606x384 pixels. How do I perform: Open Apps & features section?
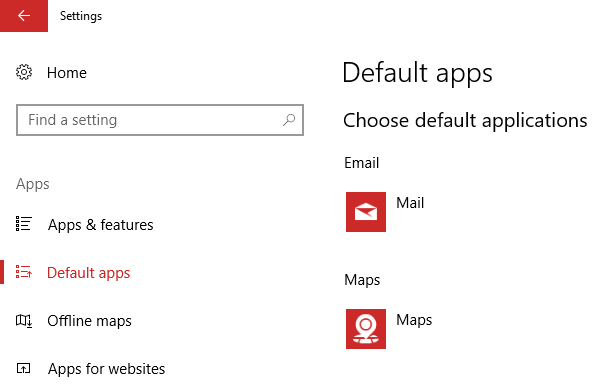pyautogui.click(x=100, y=224)
